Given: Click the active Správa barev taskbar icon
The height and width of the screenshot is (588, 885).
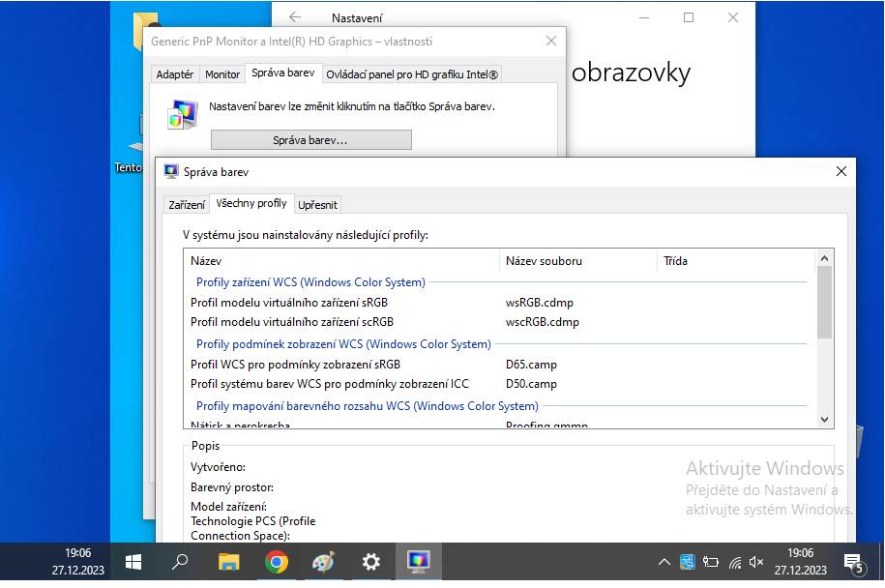Looking at the screenshot, I should pyautogui.click(x=418, y=562).
